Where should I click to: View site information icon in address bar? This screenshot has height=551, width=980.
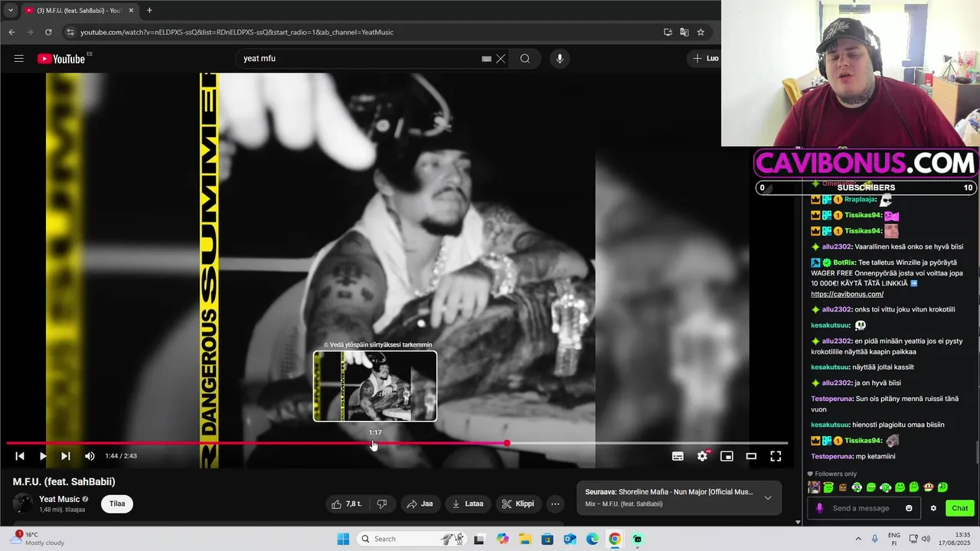coord(70,32)
